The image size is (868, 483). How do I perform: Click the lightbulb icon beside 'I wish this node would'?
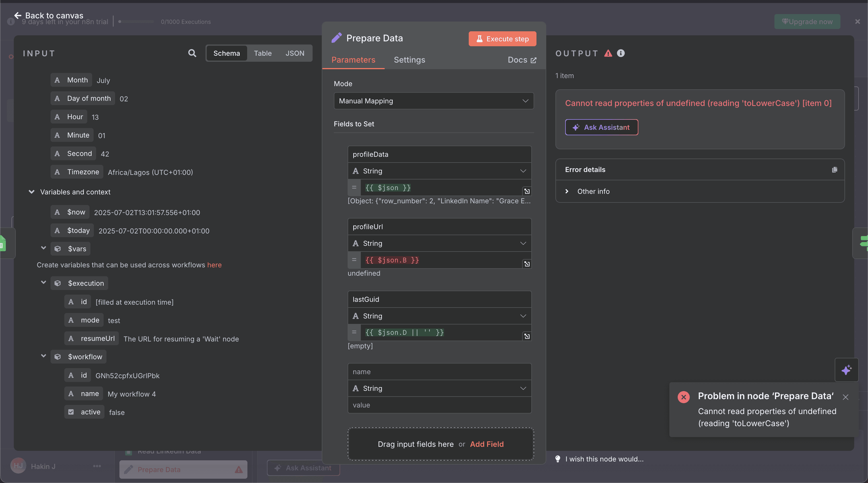click(558, 459)
